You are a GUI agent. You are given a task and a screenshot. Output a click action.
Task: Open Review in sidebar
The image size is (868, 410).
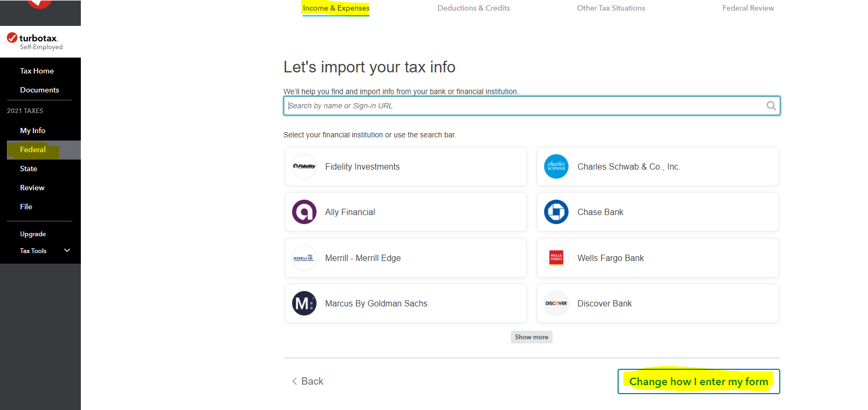click(32, 188)
